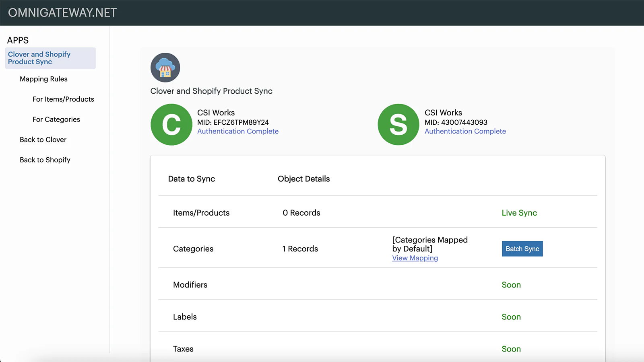Go Back to Shopify
This screenshot has width=644, height=362.
[45, 160]
